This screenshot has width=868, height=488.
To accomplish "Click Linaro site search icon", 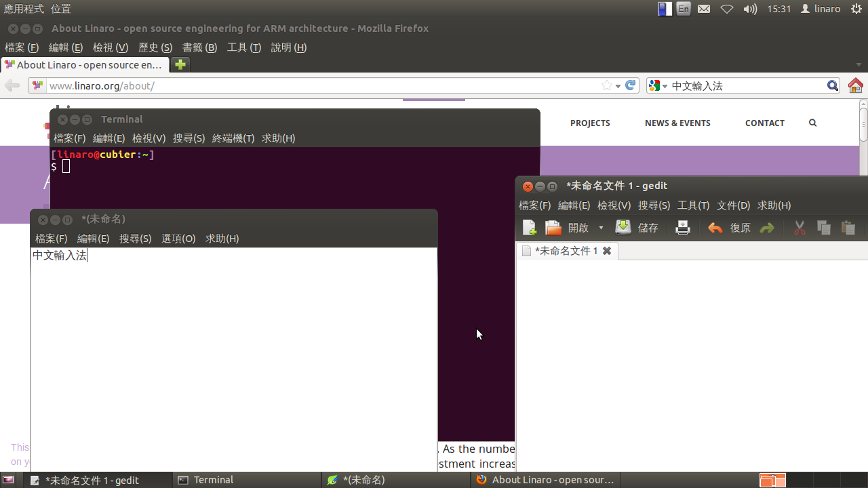I will click(812, 123).
